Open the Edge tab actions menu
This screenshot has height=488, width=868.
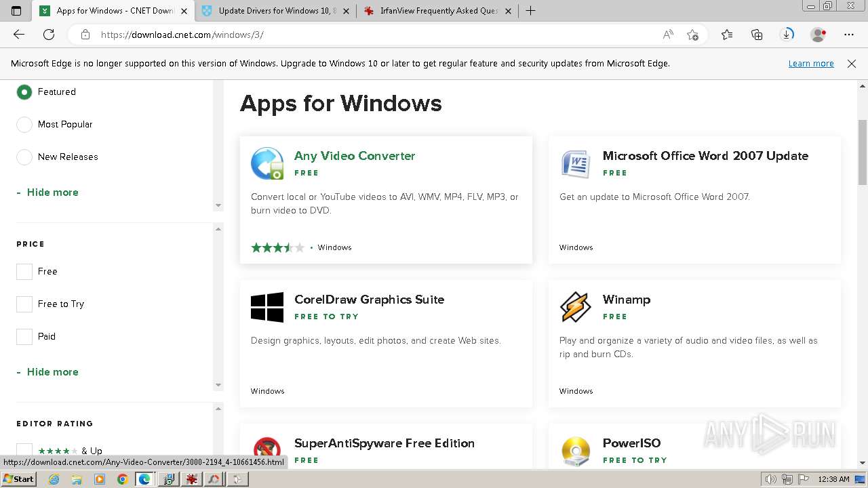(x=16, y=11)
